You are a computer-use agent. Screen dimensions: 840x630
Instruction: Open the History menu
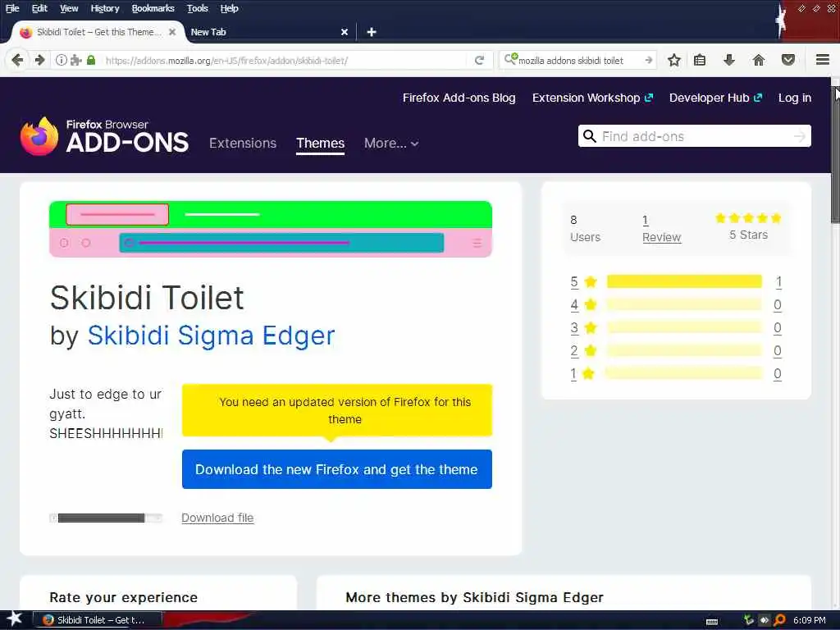point(104,8)
